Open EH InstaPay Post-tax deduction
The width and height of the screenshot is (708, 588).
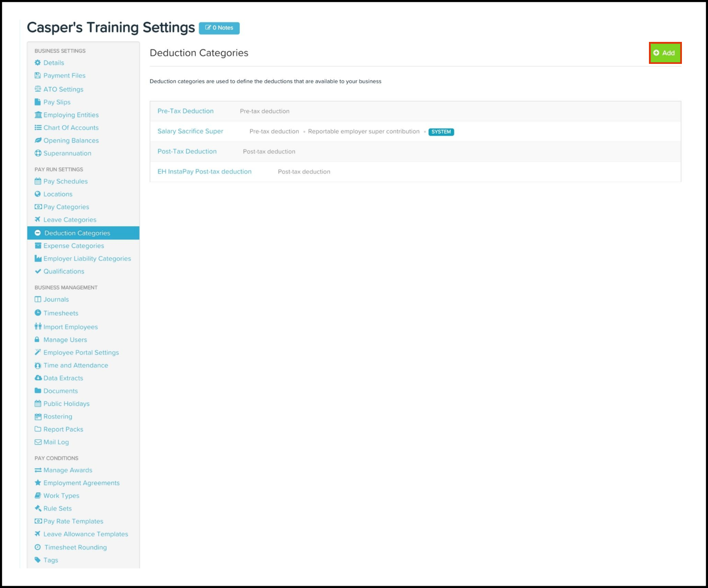[204, 171]
